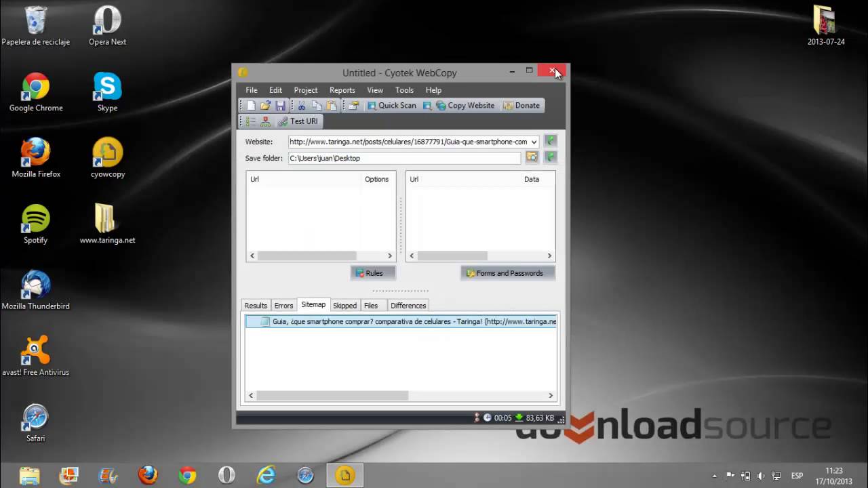Click the volume speaker tray icon
The image size is (868, 488).
pos(761,475)
